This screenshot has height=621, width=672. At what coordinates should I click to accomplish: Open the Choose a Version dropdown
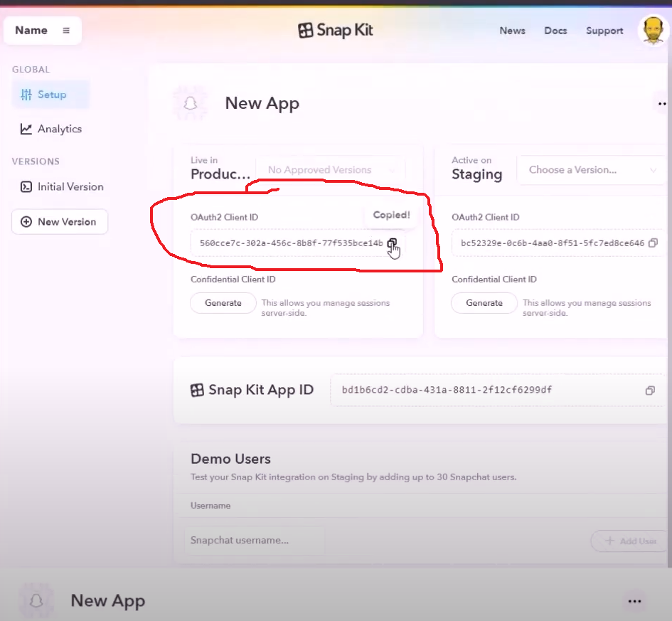tap(592, 170)
